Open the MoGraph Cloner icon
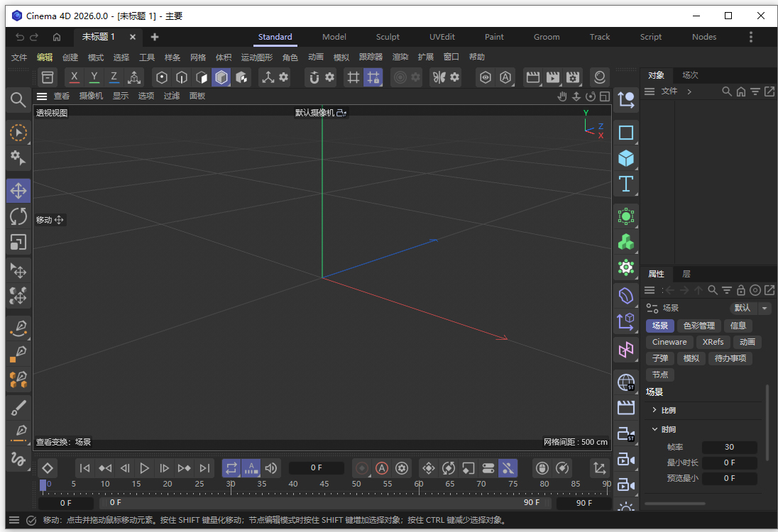This screenshot has height=532, width=778. [625, 242]
